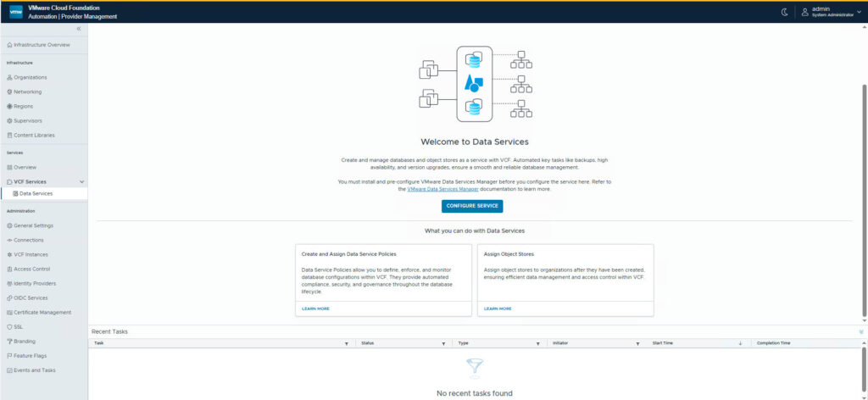Select Data Services in the sidebar
This screenshot has width=868, height=400.
tap(36, 193)
